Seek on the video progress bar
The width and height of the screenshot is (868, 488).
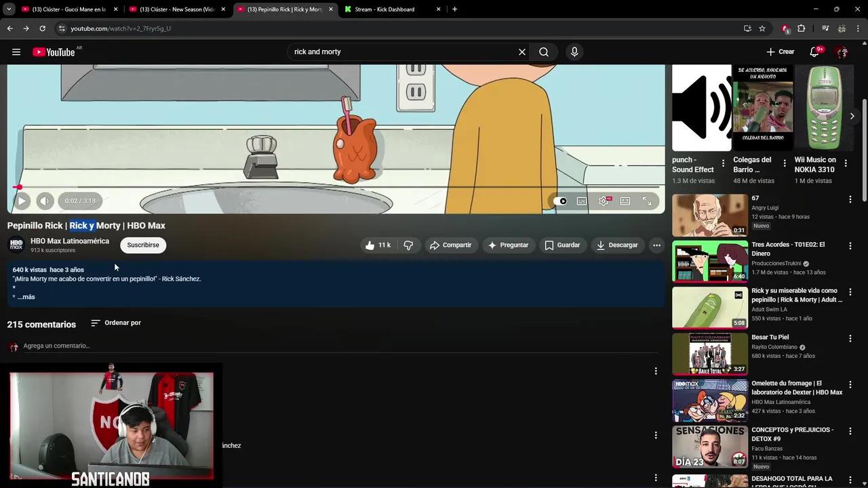coord(336,187)
